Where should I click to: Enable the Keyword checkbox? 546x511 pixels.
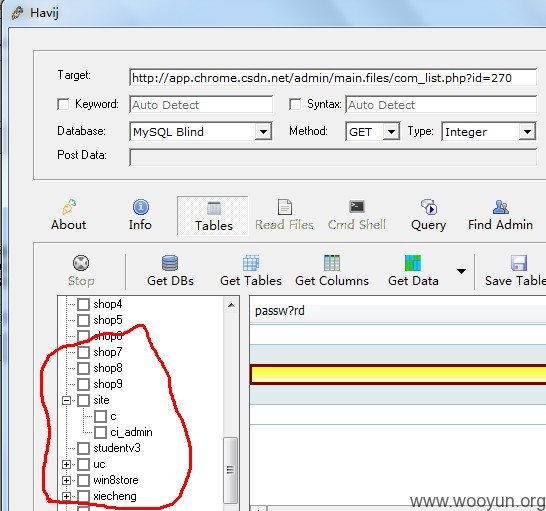(63, 104)
